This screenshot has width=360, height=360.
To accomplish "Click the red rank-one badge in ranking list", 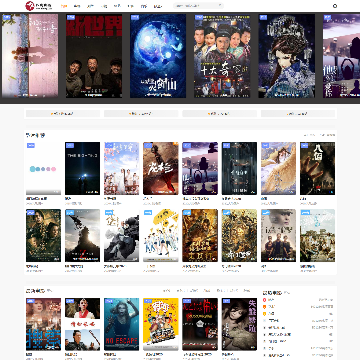I will pos(264,300).
